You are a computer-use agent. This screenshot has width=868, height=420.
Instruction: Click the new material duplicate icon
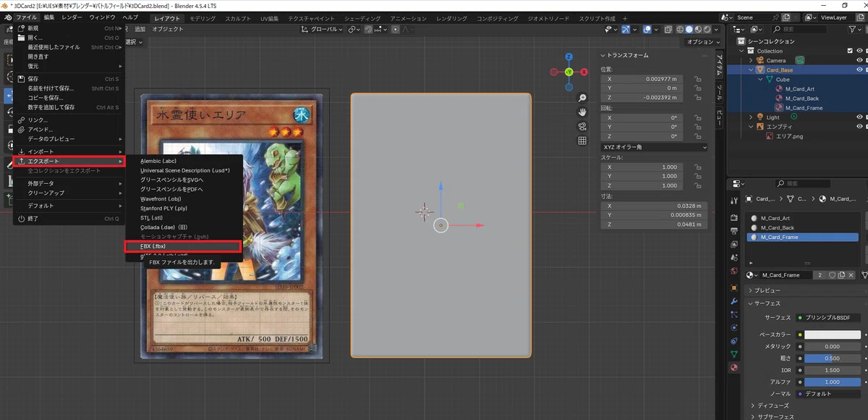pyautogui.click(x=843, y=275)
